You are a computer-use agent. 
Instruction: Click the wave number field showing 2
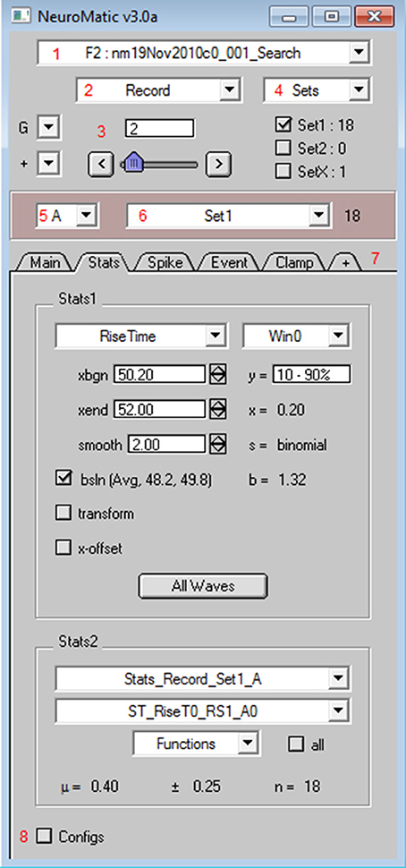pos(160,129)
